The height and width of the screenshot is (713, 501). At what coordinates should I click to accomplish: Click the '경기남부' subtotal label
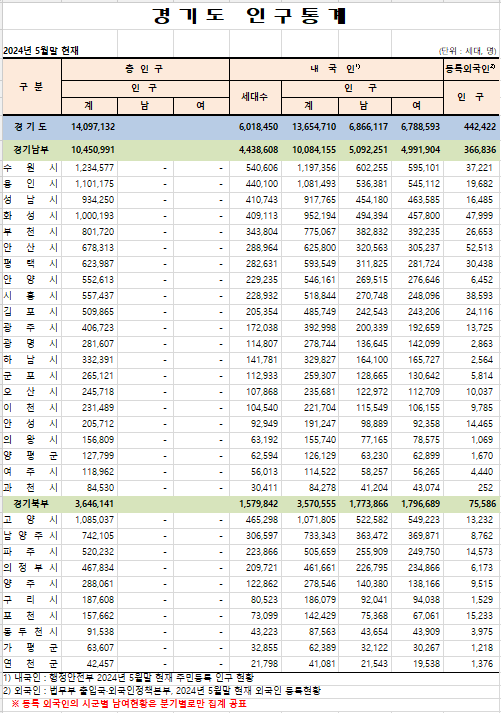pos(31,150)
